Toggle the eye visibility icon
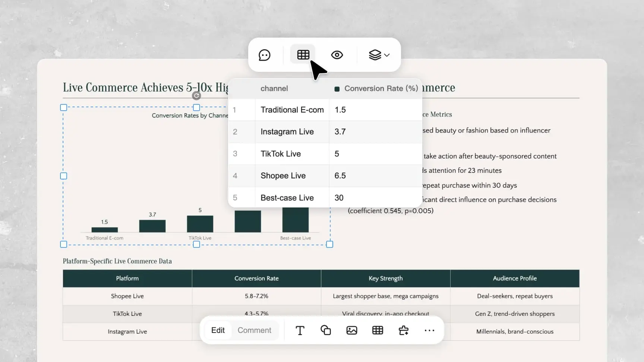644x362 pixels. coord(337,55)
